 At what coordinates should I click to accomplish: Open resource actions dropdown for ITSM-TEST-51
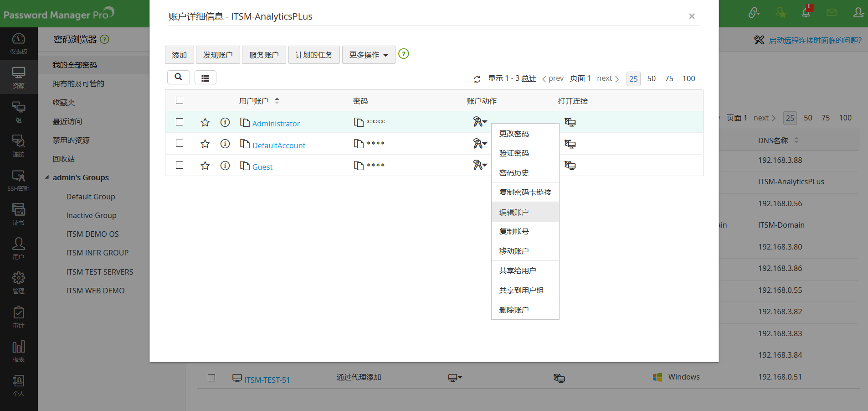click(455, 378)
